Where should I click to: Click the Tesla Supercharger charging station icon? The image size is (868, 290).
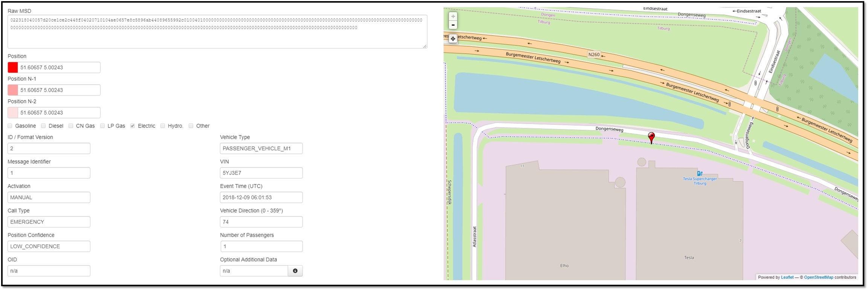699,173
